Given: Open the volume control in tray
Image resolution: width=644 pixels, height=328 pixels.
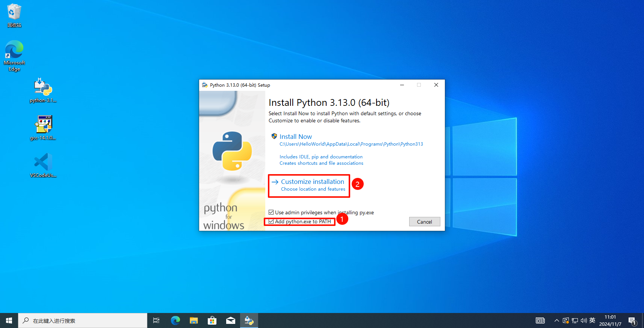Looking at the screenshot, I should point(584,320).
